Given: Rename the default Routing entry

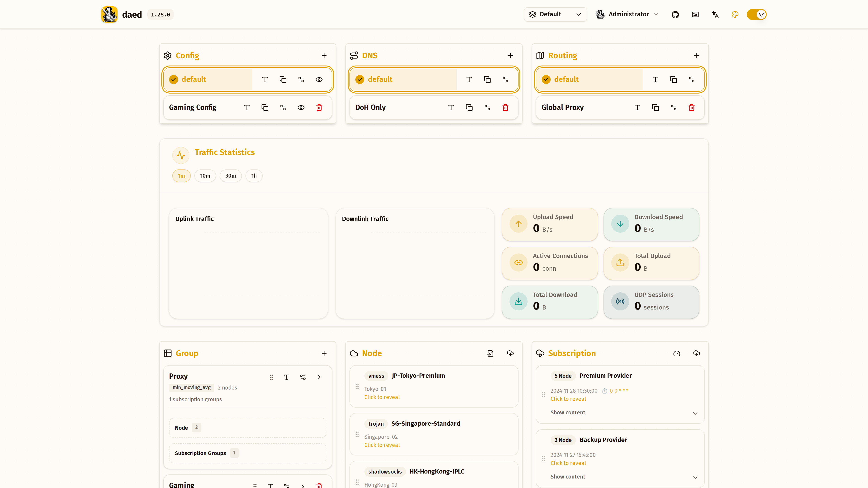Looking at the screenshot, I should [655, 80].
